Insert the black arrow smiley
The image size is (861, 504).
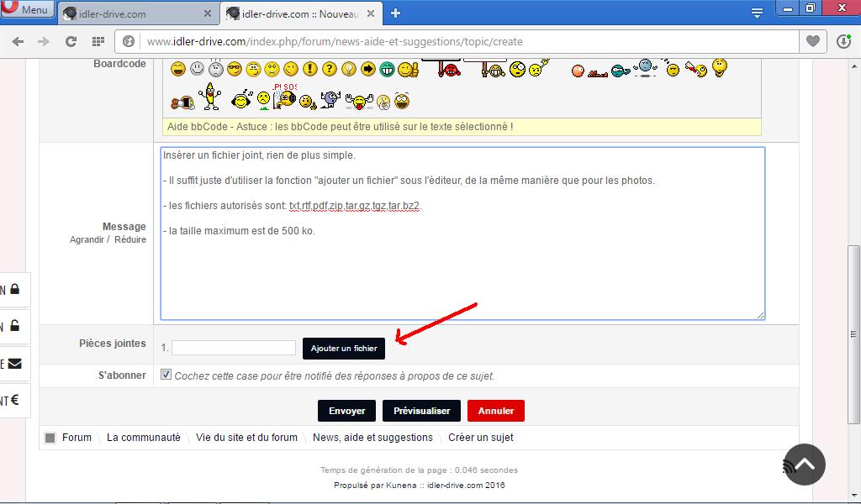(368, 70)
